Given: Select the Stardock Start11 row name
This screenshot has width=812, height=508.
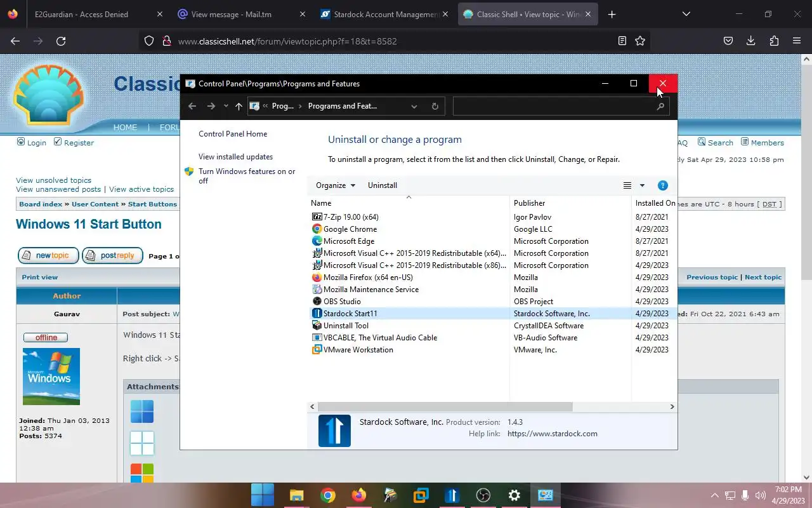Looking at the screenshot, I should coord(350,314).
